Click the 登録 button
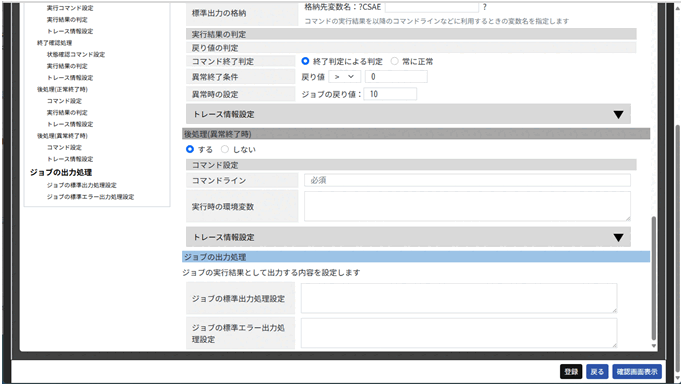Image resolution: width=682 pixels, height=385 pixels. (x=571, y=372)
